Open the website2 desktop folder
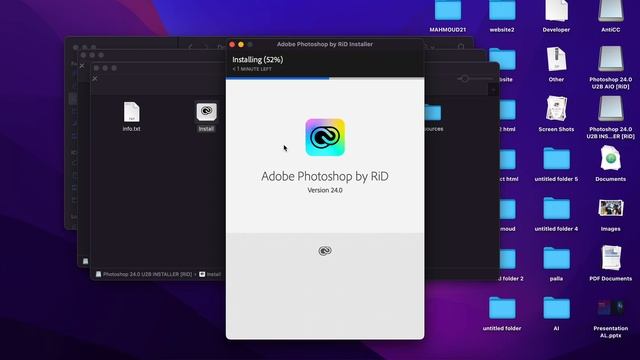This screenshot has width=640, height=360. coord(502,11)
